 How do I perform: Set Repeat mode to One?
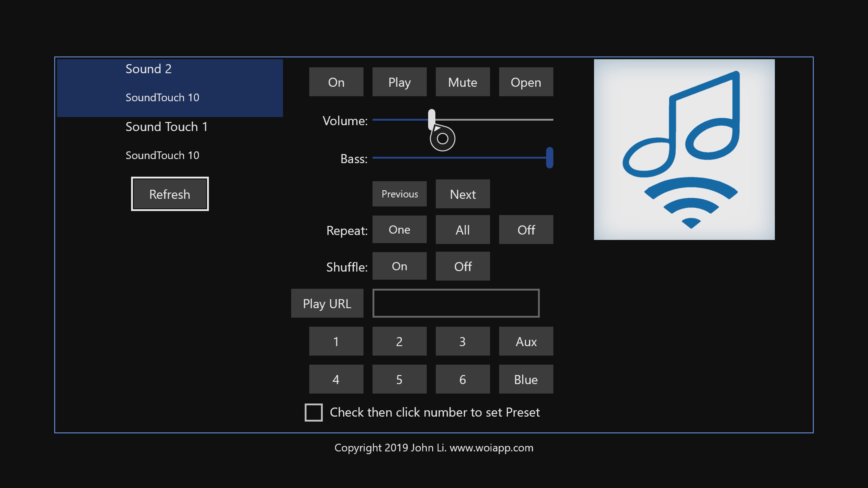coord(399,230)
